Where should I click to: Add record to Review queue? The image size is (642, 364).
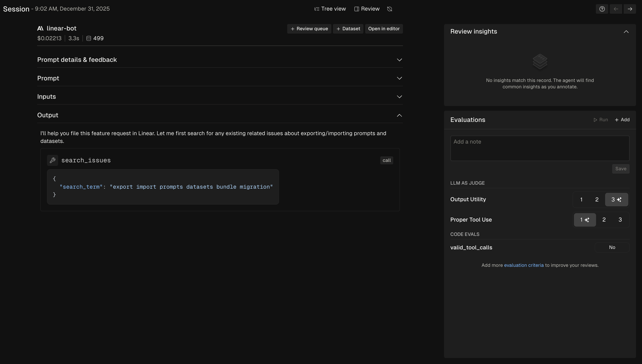(x=309, y=29)
